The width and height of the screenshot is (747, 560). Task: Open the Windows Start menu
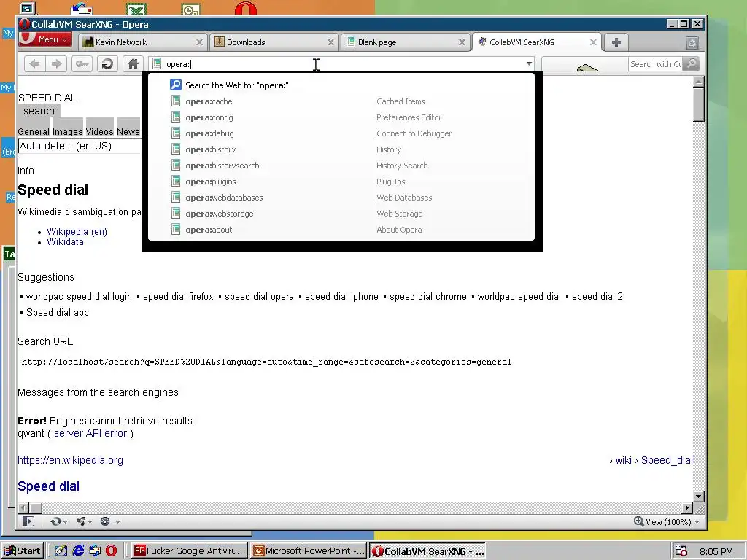pos(23,551)
